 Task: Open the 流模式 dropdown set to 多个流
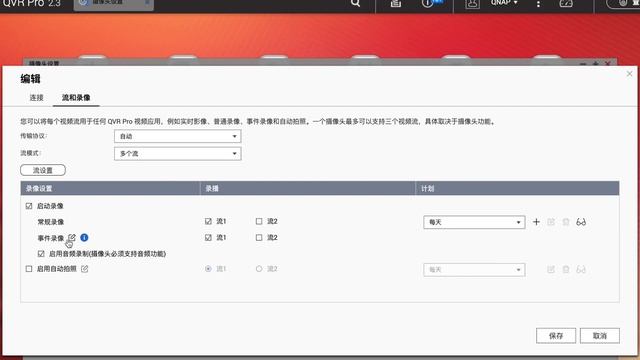tap(178, 153)
